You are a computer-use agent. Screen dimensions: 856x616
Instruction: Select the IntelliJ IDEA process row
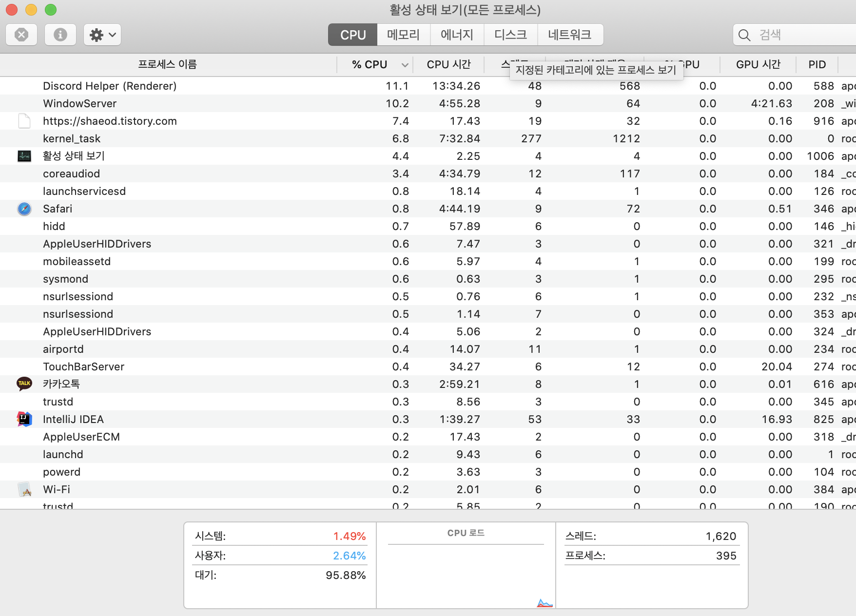[428, 419]
